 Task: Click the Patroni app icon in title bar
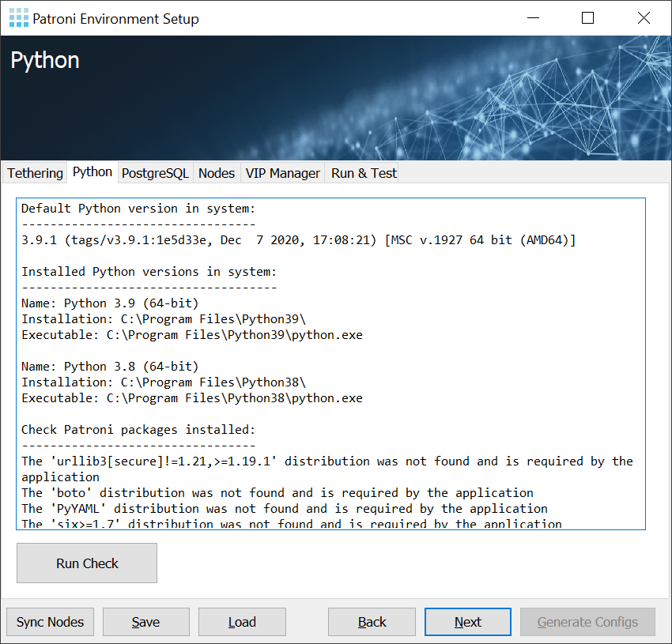18,18
